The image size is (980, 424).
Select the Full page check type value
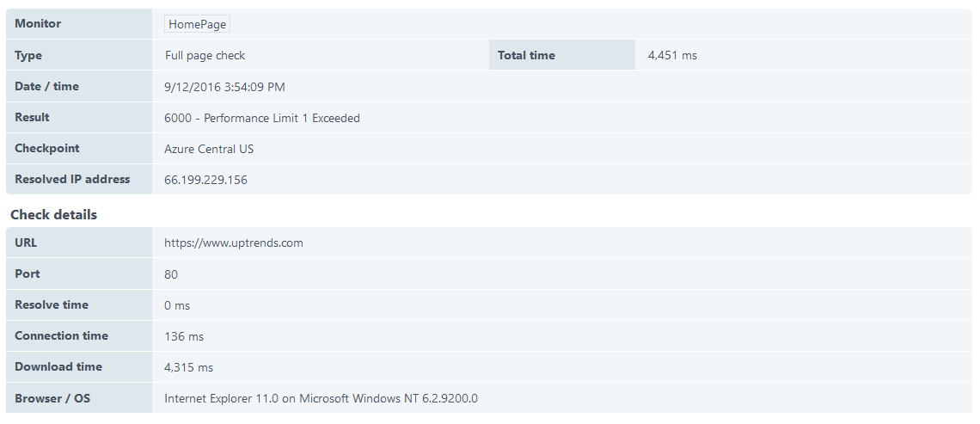(x=205, y=55)
